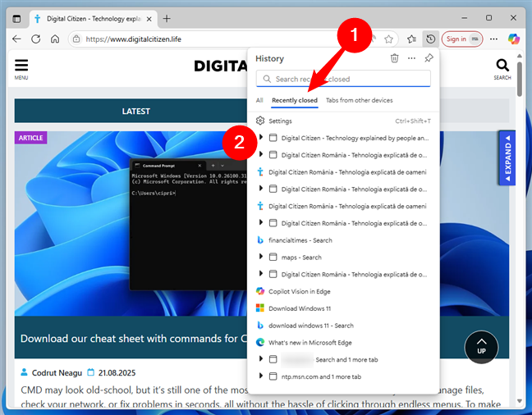Open the site MENU hamburger icon
The height and width of the screenshot is (415, 532).
pos(21,69)
